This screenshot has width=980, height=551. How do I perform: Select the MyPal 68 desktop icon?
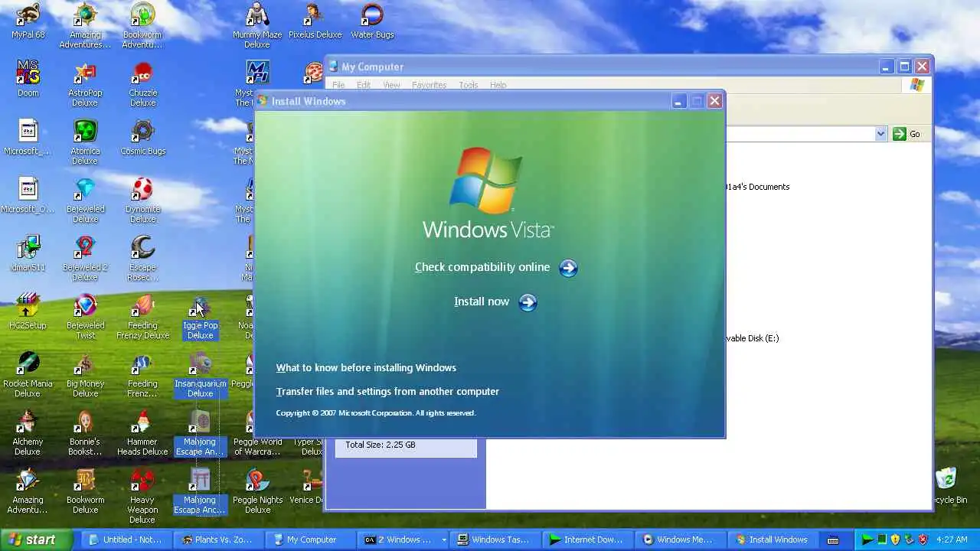[x=28, y=21]
